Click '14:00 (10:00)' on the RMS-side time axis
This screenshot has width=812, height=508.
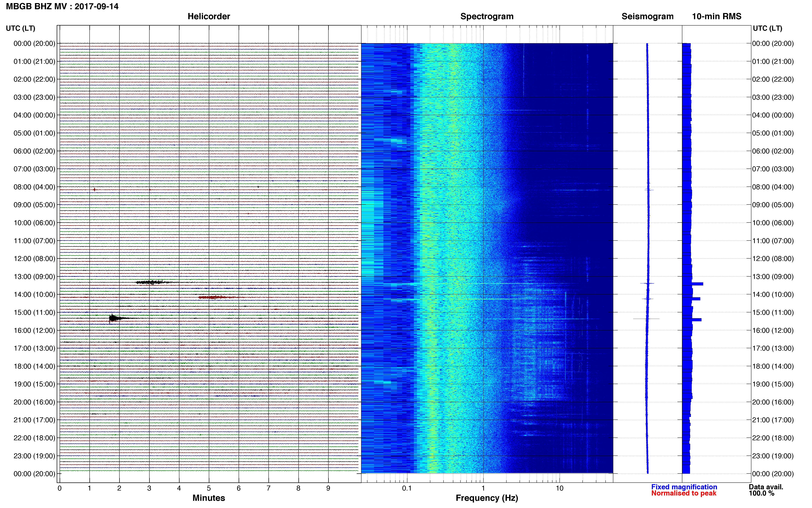click(773, 295)
